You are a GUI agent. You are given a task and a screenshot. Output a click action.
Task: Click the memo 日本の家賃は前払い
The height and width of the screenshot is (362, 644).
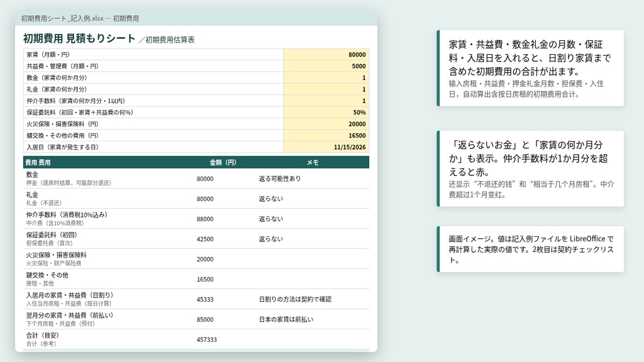(286, 320)
